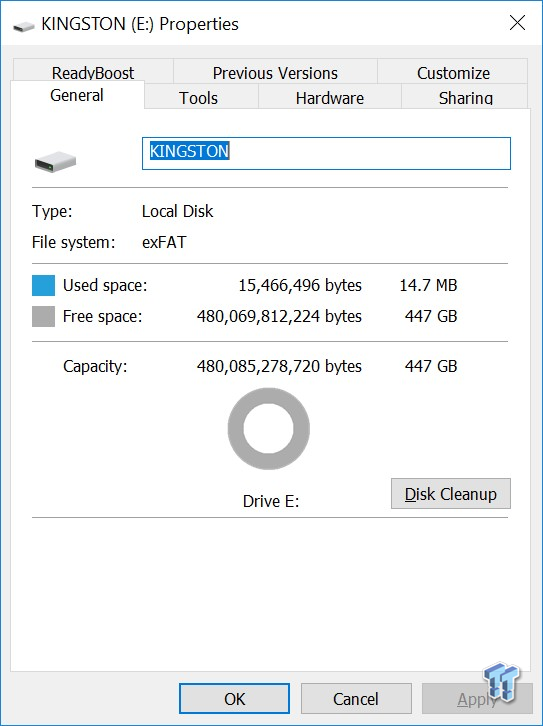Open the Previous Versions tab
Image resolution: width=543 pixels, height=726 pixels.
(x=275, y=72)
